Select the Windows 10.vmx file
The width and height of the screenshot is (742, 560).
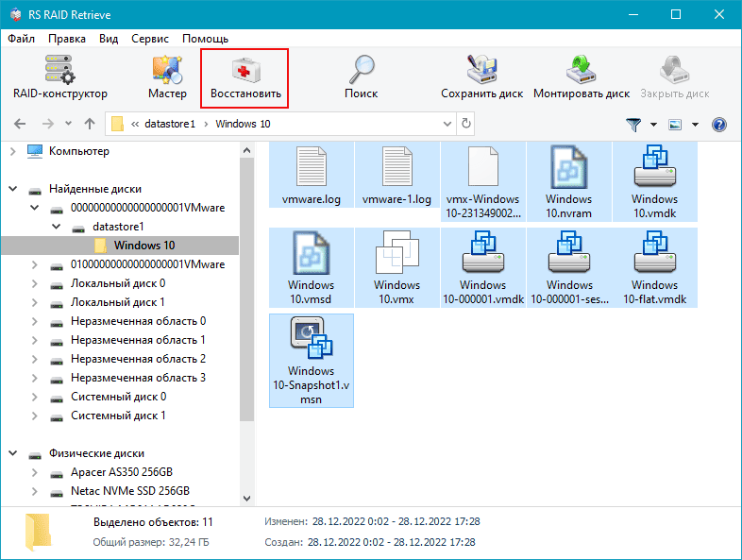click(x=396, y=268)
